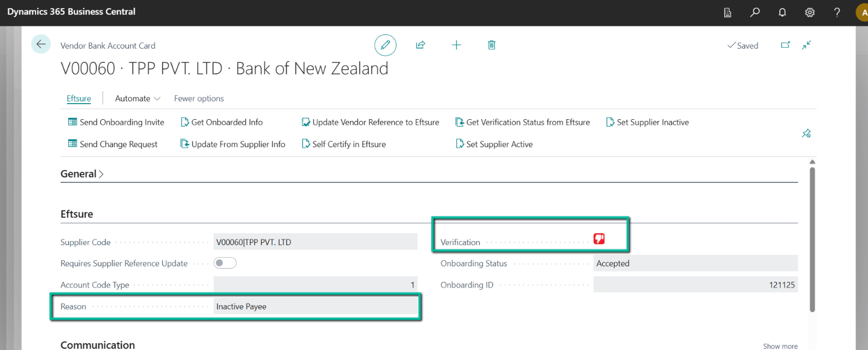Get Verification Status from Eftsure
Screen dimensions: 868x350
tap(523, 122)
